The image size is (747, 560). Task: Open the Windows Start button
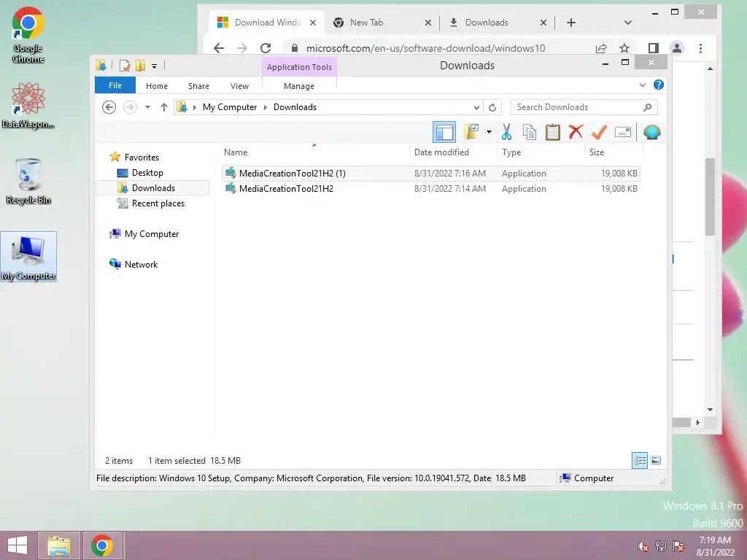click(x=18, y=545)
